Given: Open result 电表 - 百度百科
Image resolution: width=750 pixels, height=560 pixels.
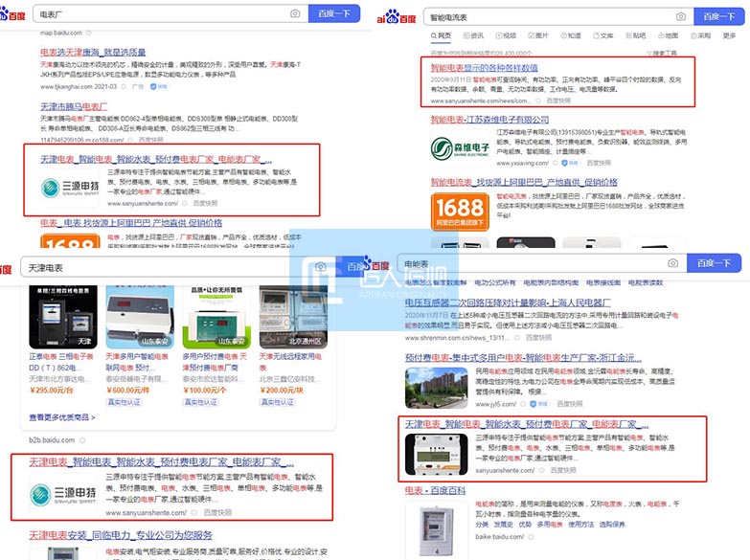Looking at the screenshot, I should click(x=435, y=490).
